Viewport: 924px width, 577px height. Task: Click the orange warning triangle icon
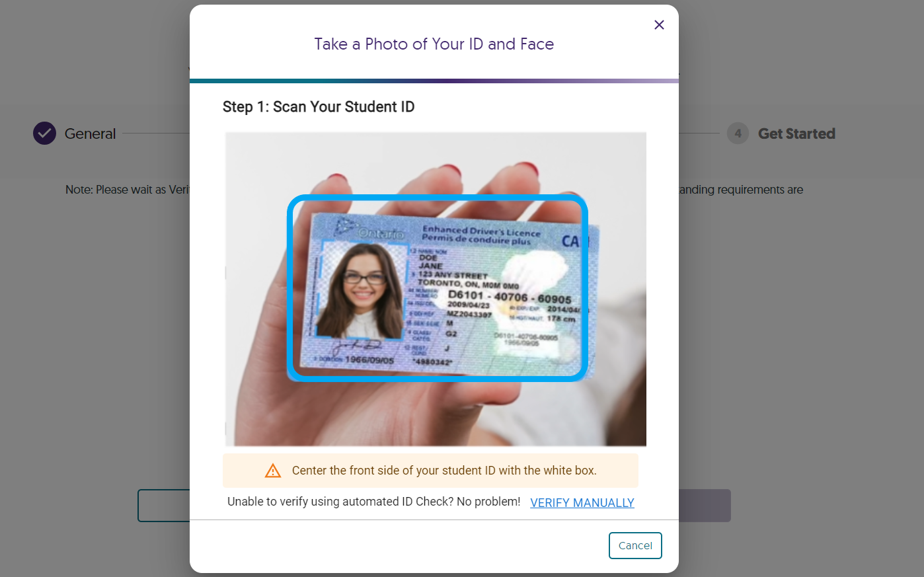(x=273, y=471)
